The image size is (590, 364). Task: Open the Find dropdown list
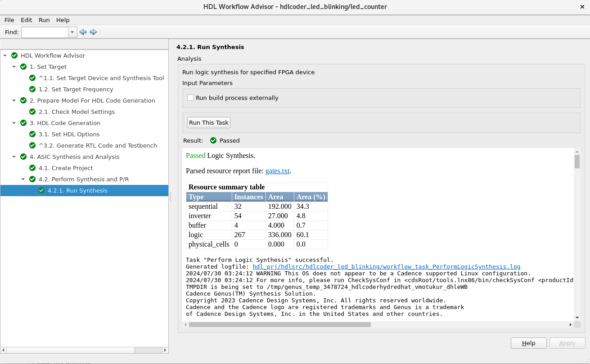(x=72, y=32)
